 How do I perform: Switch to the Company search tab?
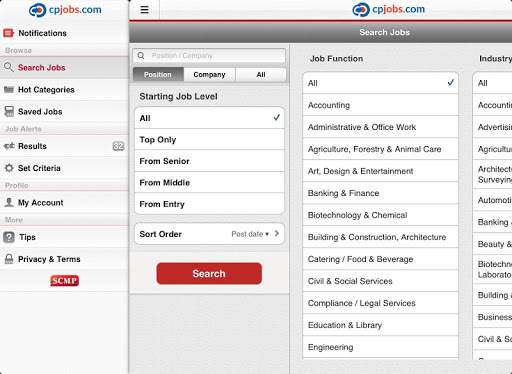pyautogui.click(x=209, y=75)
